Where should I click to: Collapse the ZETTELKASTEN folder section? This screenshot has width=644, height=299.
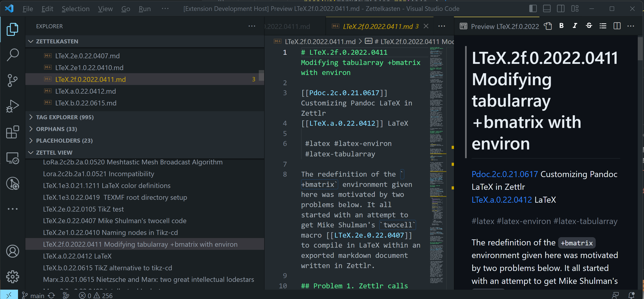click(145, 41)
